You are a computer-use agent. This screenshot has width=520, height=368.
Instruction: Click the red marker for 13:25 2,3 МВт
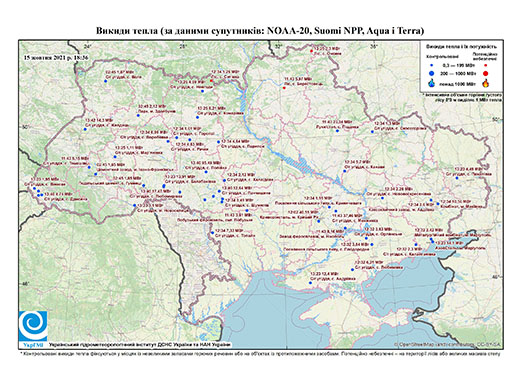(311, 51)
